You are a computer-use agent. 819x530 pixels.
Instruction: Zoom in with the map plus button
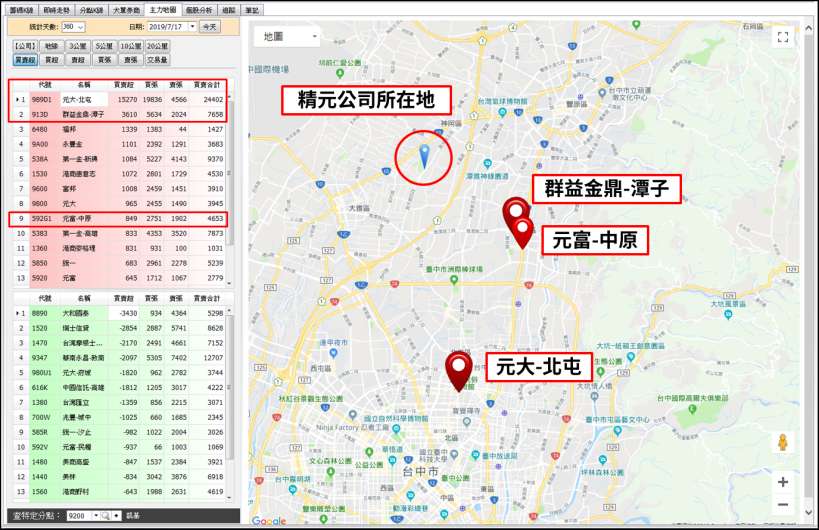pyautogui.click(x=782, y=481)
